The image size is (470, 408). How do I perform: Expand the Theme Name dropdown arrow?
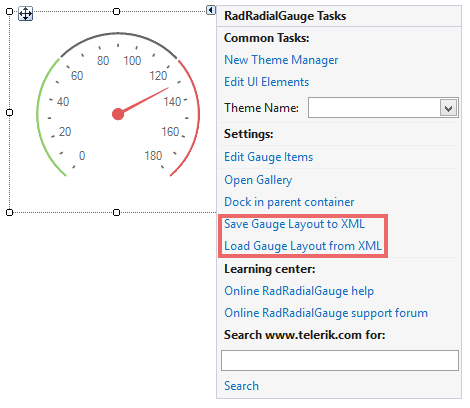(448, 108)
